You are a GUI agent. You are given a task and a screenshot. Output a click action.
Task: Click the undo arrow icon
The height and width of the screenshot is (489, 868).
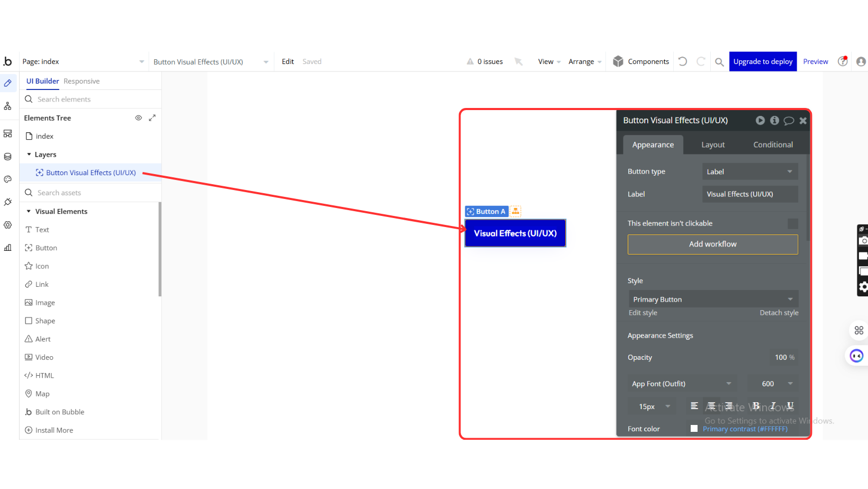pos(683,61)
